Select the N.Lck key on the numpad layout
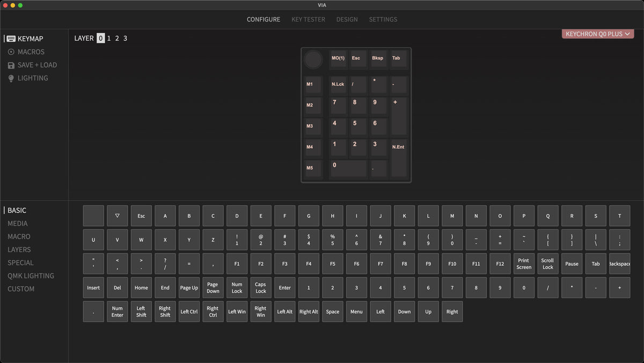Image resolution: width=644 pixels, height=363 pixels. coord(338,84)
